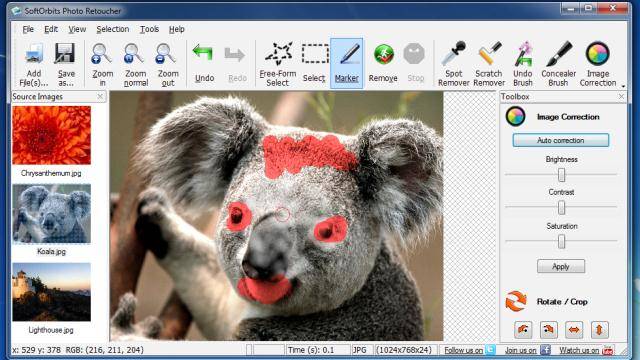Open the Image Correction tool in toolbar
This screenshot has width=640, height=360.
598,64
